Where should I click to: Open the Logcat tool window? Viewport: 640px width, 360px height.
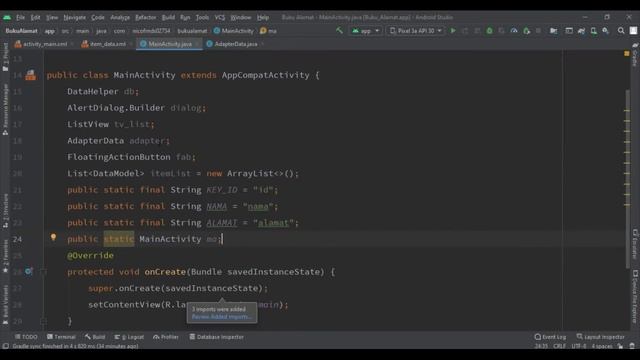point(129,337)
